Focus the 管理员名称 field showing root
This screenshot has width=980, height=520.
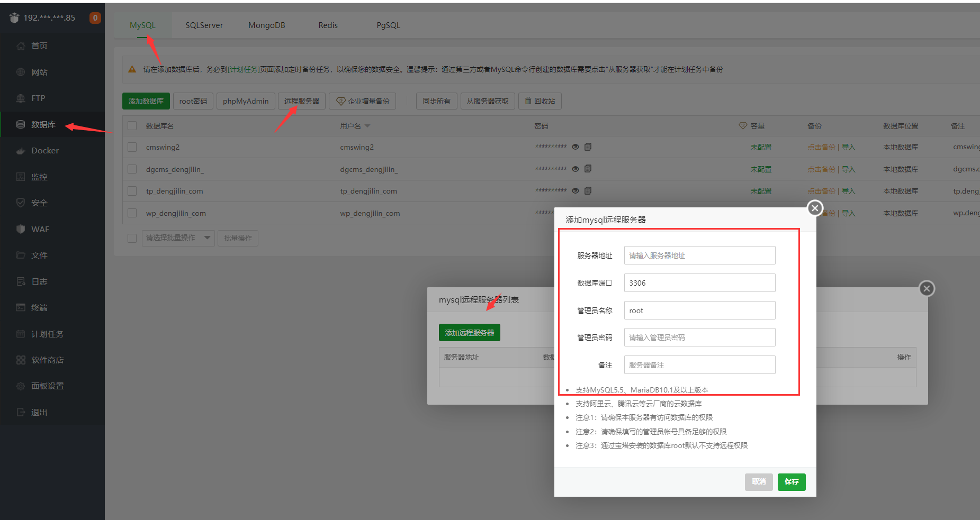(x=699, y=311)
